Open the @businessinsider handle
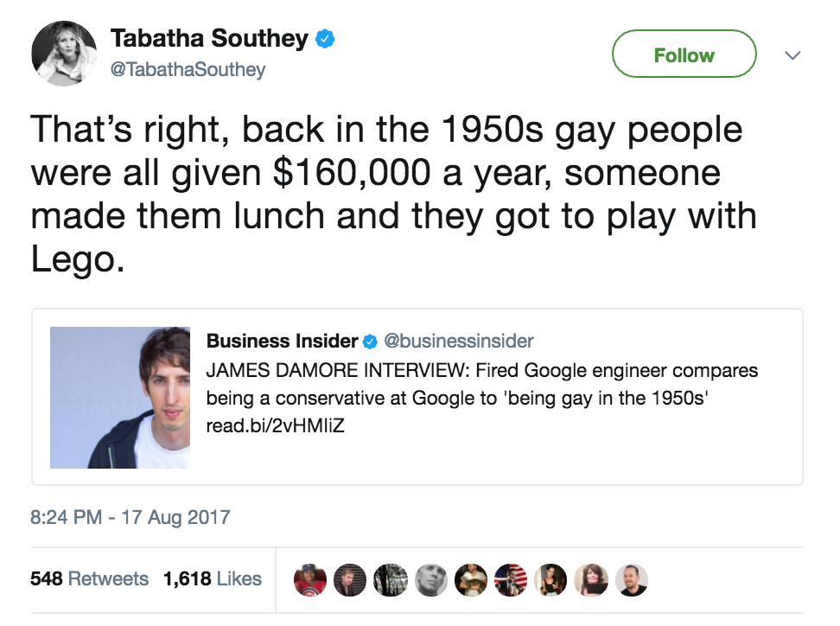Viewport: 840px width, 626px height. click(x=458, y=341)
